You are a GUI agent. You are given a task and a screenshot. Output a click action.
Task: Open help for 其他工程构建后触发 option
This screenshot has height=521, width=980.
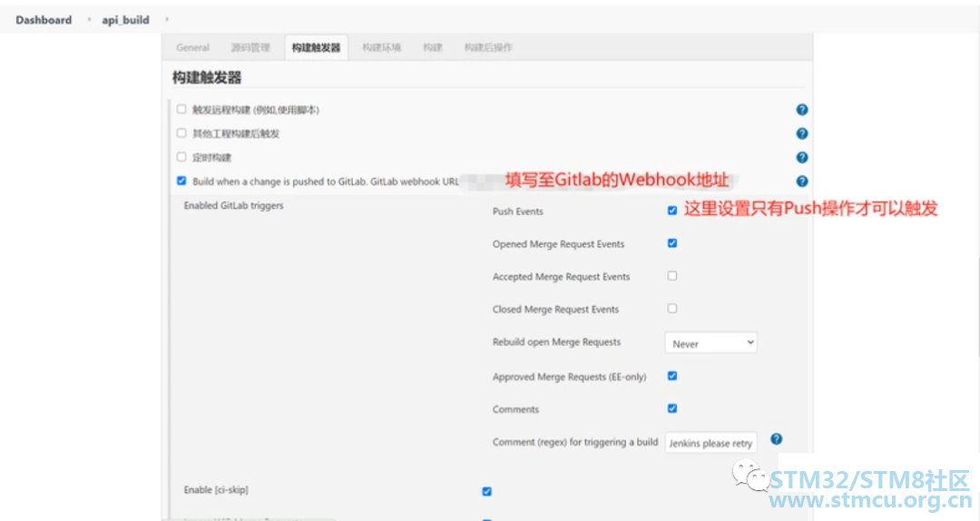point(802,133)
